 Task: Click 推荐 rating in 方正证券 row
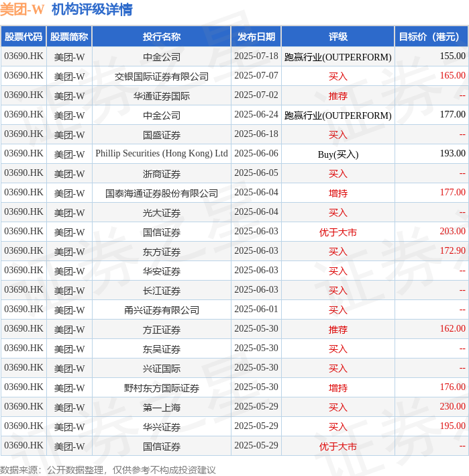[338, 330]
